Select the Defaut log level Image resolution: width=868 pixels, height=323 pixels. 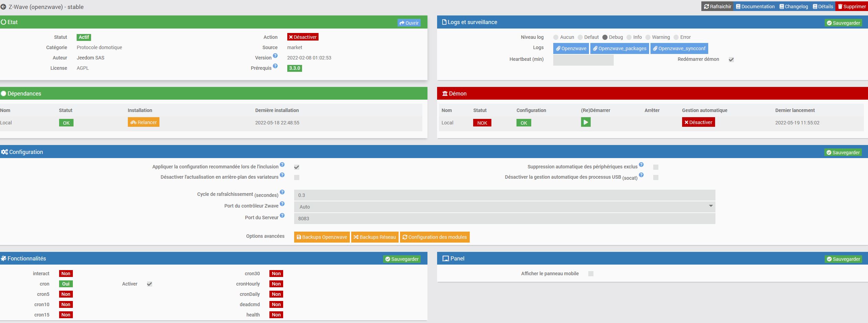tap(580, 37)
